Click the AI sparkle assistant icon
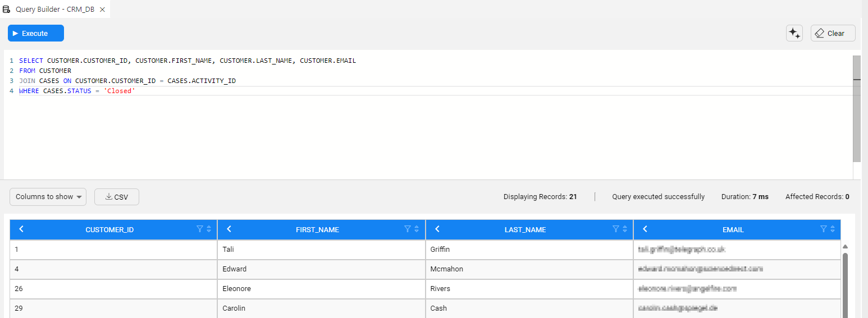The image size is (868, 318). tap(794, 33)
